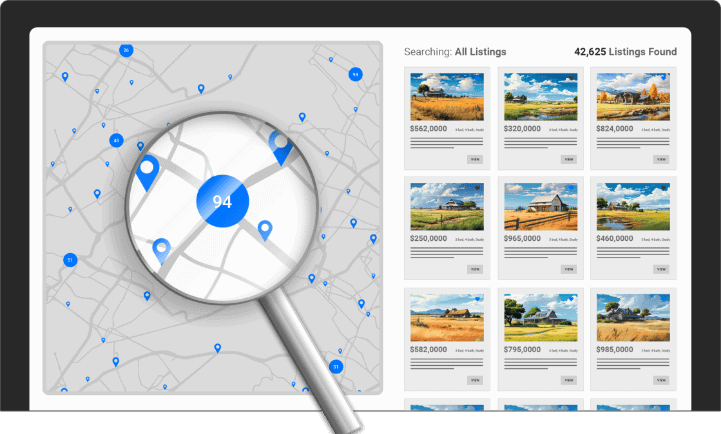Click the large 94 cluster marker under magnifier
Viewport: 721px width, 434px height.
coord(221,201)
